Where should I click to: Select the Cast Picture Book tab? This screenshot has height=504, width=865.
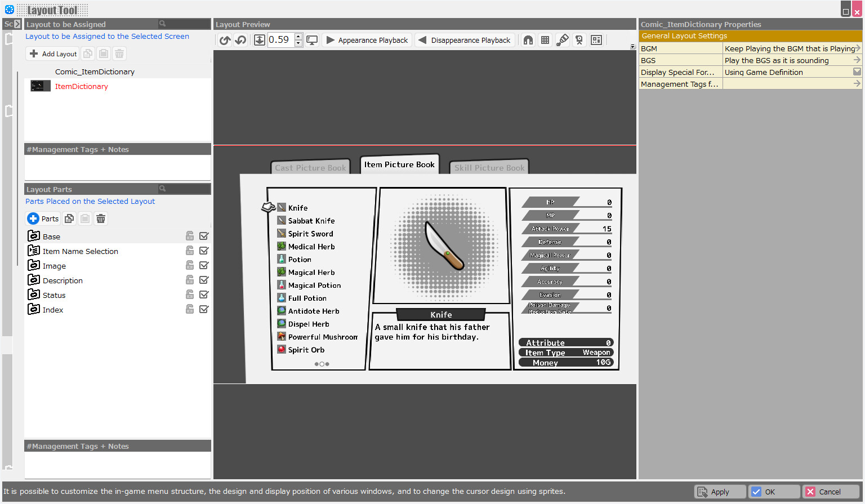[310, 167]
